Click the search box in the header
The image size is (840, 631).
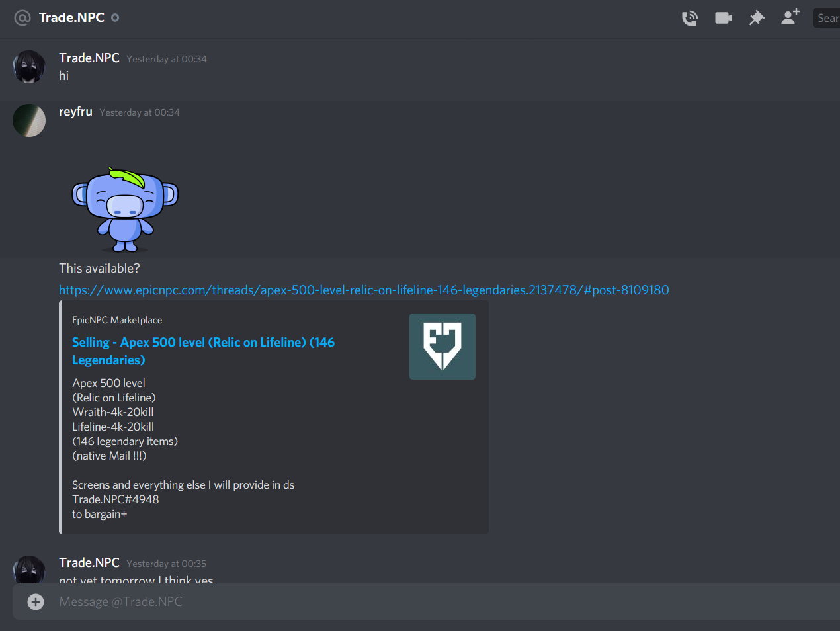point(826,18)
